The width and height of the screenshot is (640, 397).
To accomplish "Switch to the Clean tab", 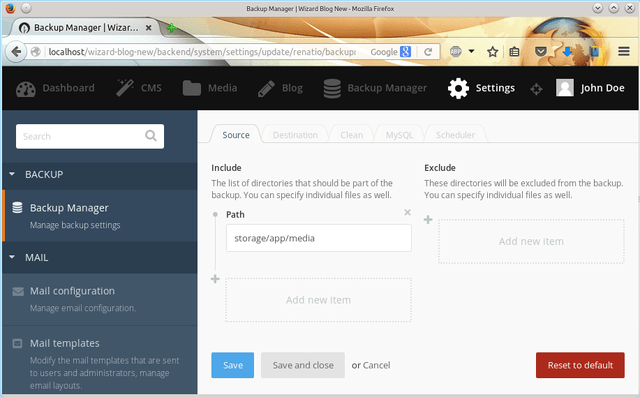I will (x=351, y=135).
